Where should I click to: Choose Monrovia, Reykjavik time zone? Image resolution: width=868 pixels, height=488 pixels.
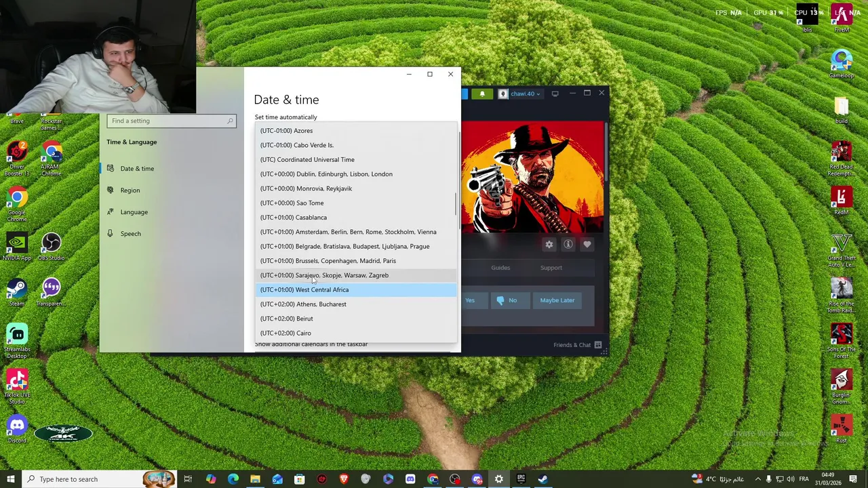[357, 188]
